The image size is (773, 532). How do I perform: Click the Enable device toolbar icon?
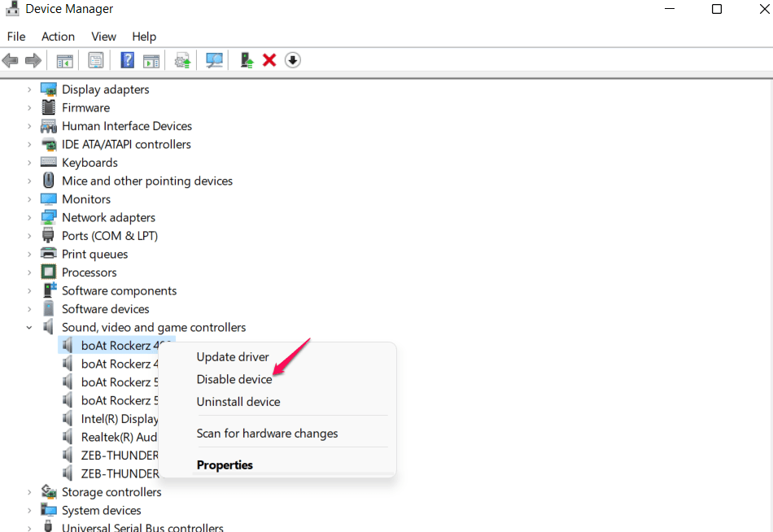tap(247, 60)
